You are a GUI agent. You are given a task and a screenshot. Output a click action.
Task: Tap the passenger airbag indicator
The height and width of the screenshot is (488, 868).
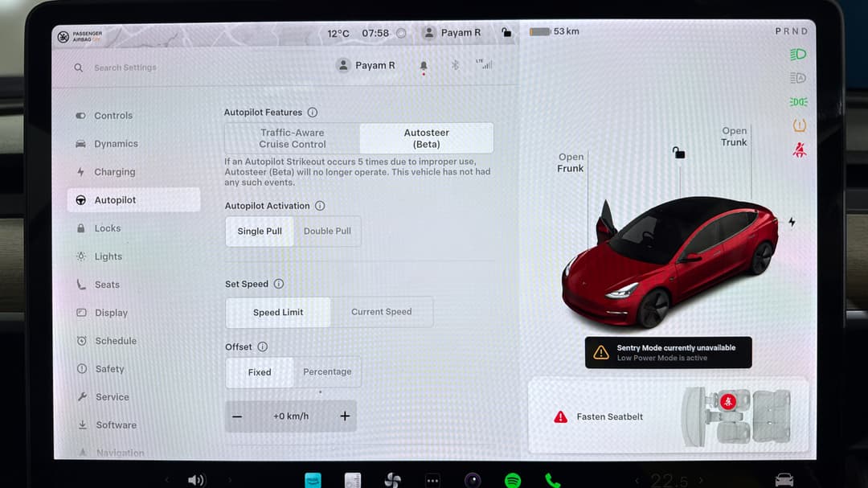[x=80, y=36]
